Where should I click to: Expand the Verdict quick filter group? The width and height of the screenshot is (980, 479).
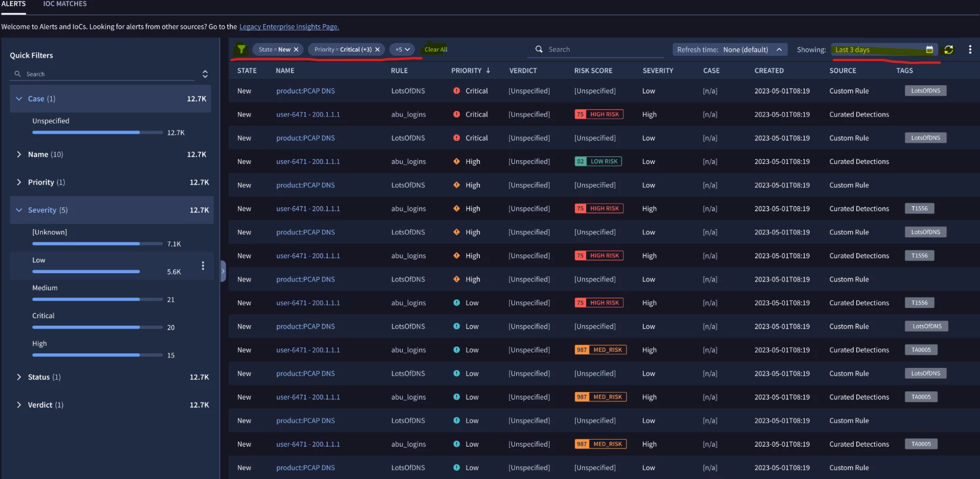pyautogui.click(x=19, y=405)
